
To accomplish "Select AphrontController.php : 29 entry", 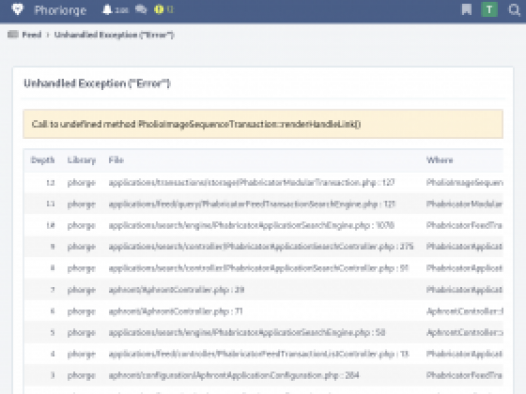I will (176, 290).
